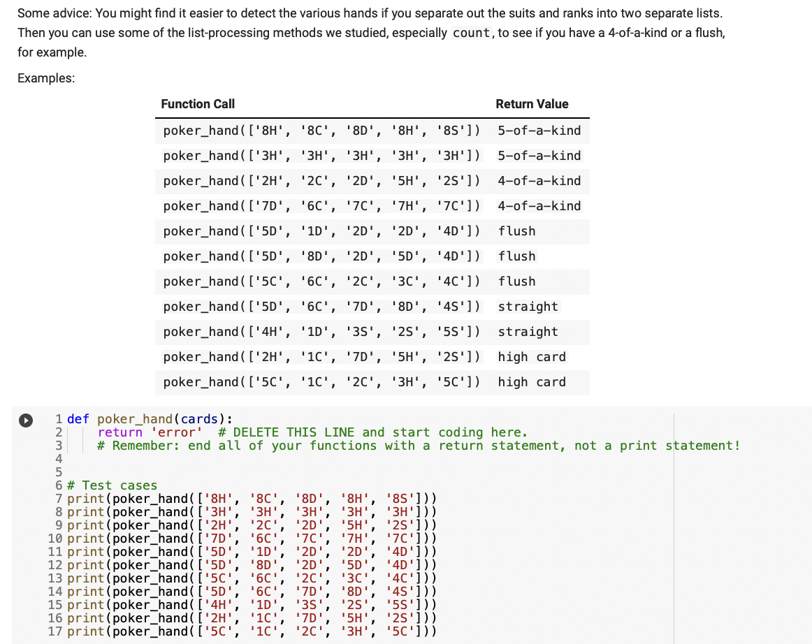Place cursor on empty code line 4
812x644 pixels.
click(363, 459)
